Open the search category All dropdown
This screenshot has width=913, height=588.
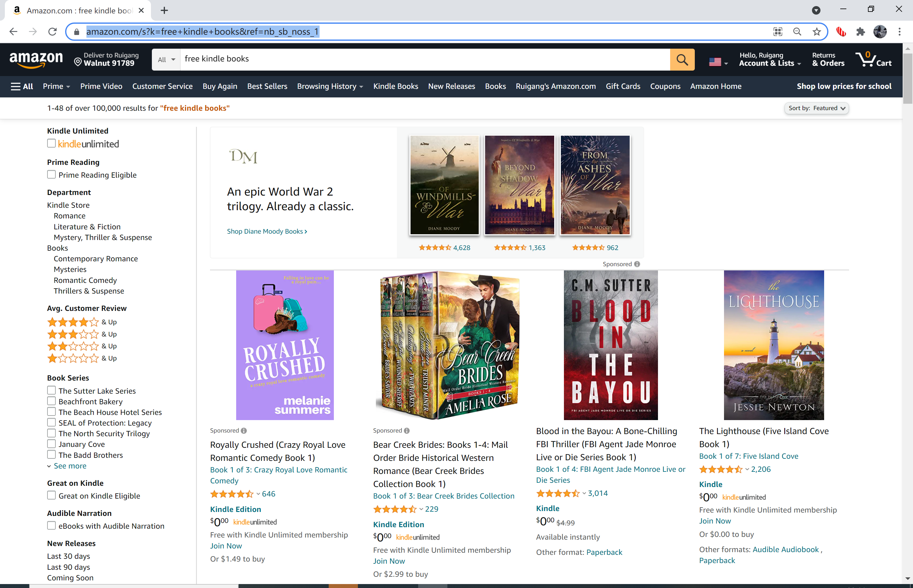(166, 60)
